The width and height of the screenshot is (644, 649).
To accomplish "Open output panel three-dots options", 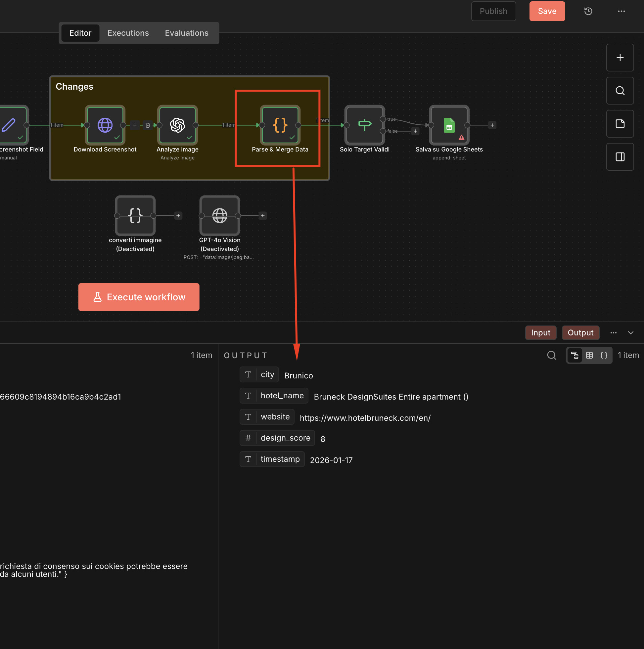I will click(613, 333).
